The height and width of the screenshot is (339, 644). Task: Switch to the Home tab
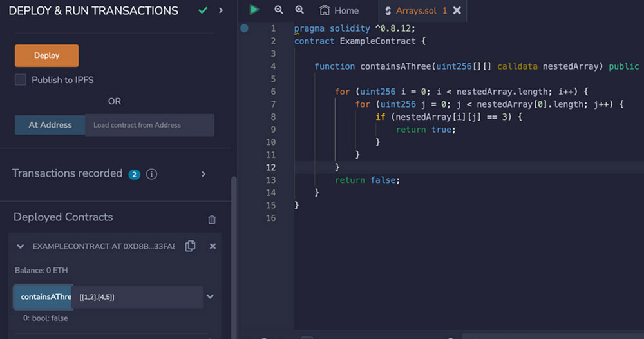click(339, 10)
